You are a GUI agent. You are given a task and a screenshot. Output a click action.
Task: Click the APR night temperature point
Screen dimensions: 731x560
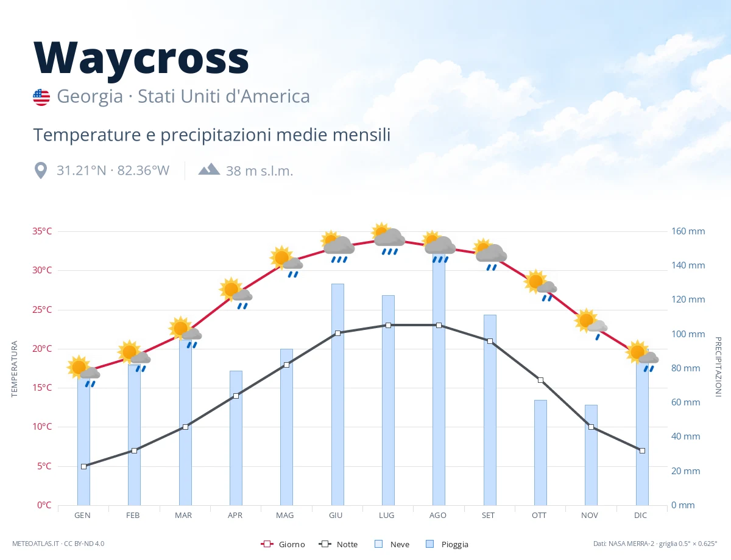pyautogui.click(x=236, y=396)
